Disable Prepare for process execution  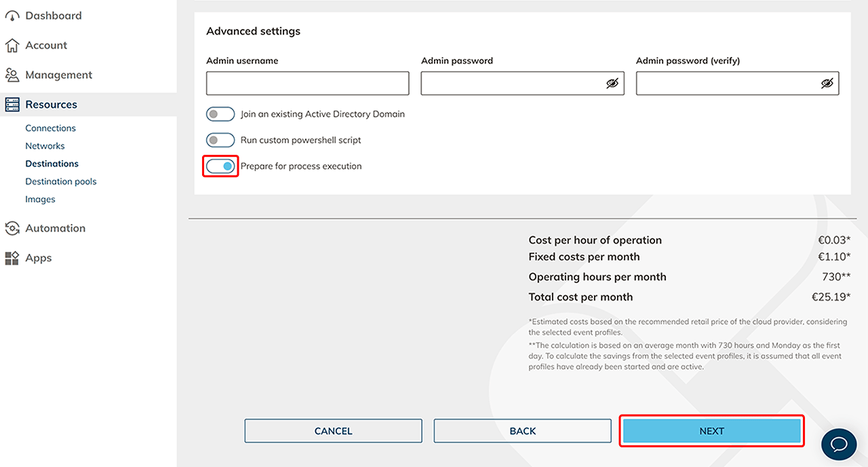[x=220, y=166]
